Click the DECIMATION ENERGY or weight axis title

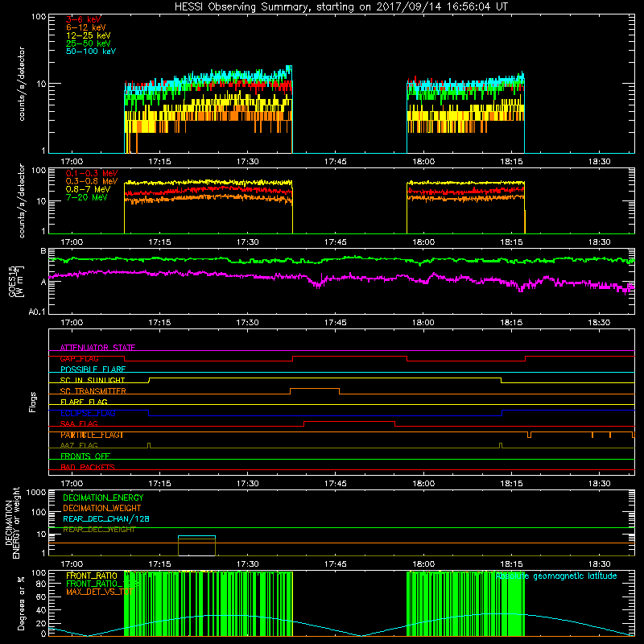[12, 522]
